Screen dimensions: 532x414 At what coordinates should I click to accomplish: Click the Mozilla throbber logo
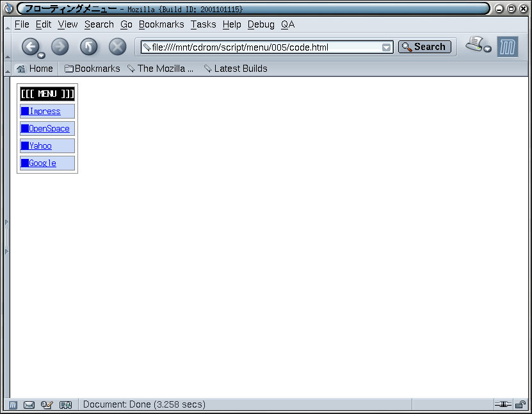508,47
